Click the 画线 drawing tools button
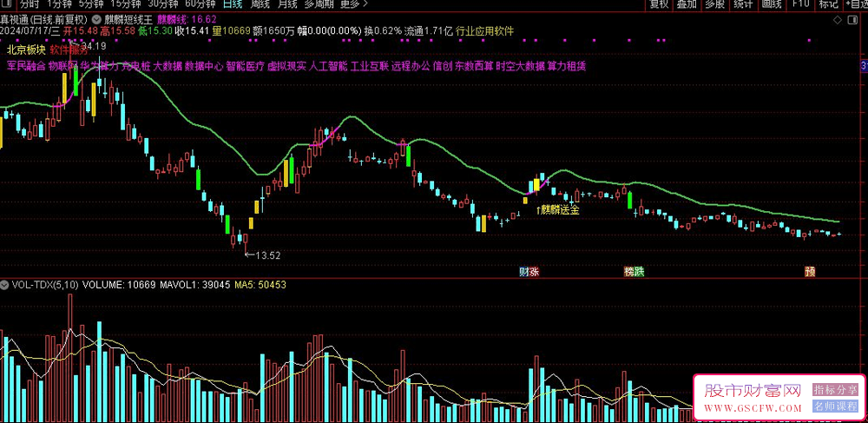Viewport: 868px width, 423px height. [x=771, y=3]
